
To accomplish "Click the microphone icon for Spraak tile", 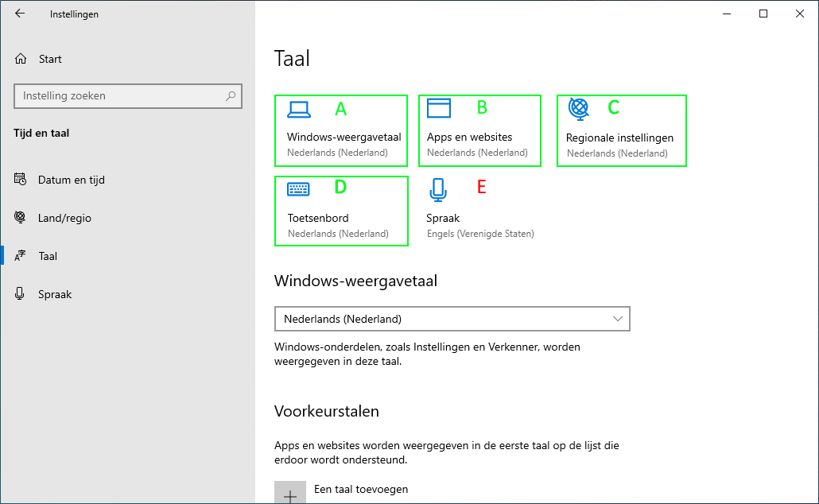I will (438, 189).
